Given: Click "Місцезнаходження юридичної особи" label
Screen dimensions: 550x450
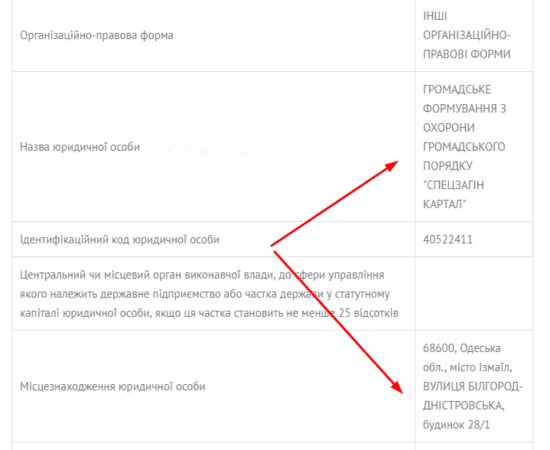Looking at the screenshot, I should click(113, 386).
